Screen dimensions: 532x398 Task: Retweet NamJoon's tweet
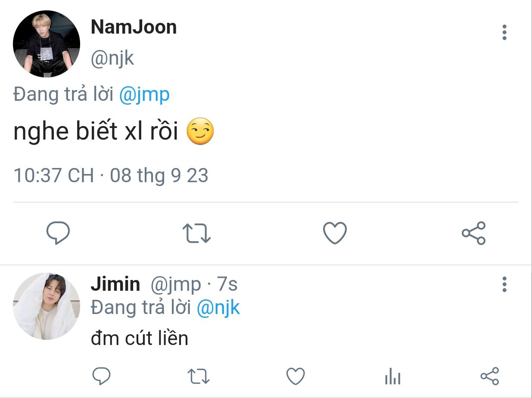coord(196,233)
